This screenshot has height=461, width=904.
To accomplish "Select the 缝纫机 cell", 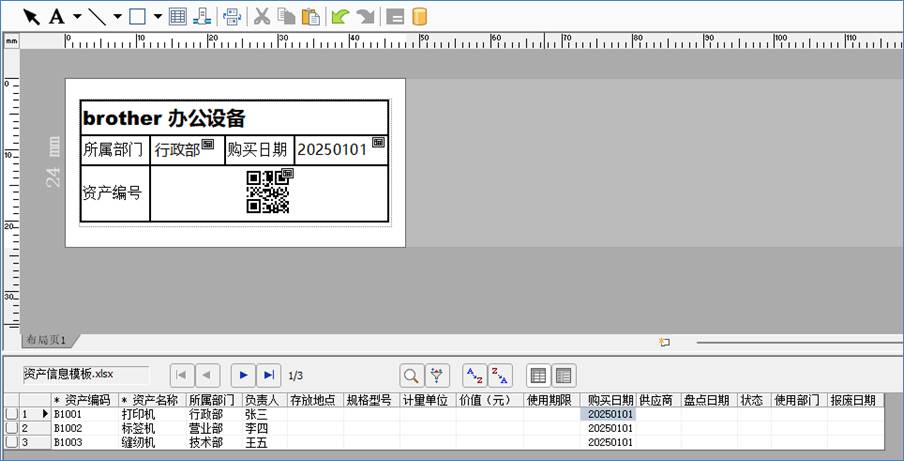I will point(152,443).
